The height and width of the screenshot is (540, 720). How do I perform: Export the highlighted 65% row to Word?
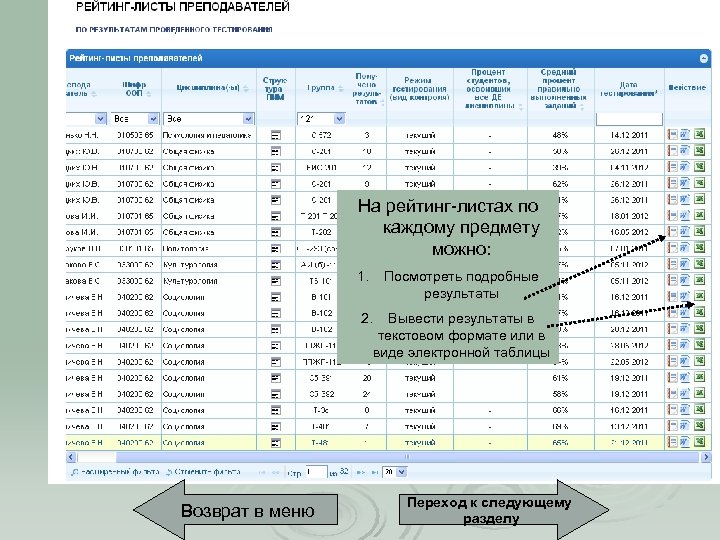685,442
